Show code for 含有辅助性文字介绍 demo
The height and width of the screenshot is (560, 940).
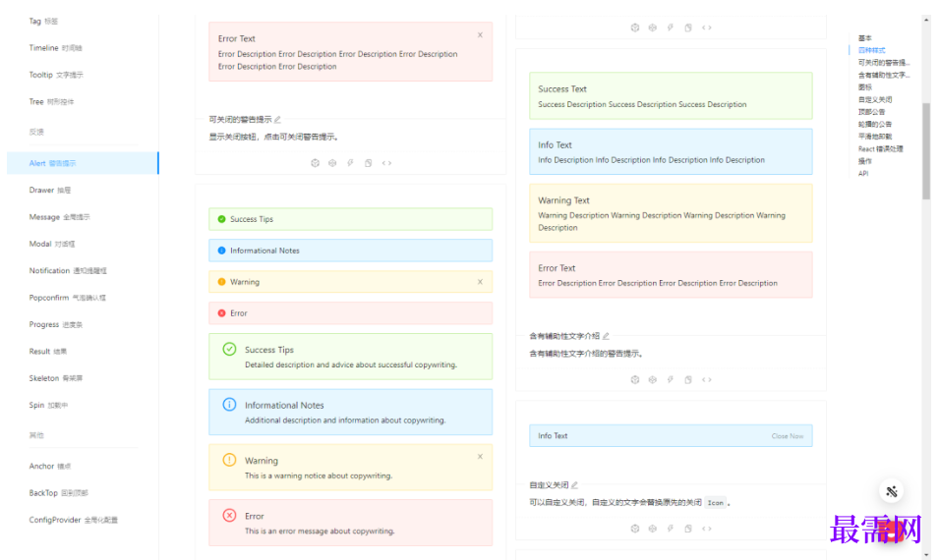tap(707, 379)
